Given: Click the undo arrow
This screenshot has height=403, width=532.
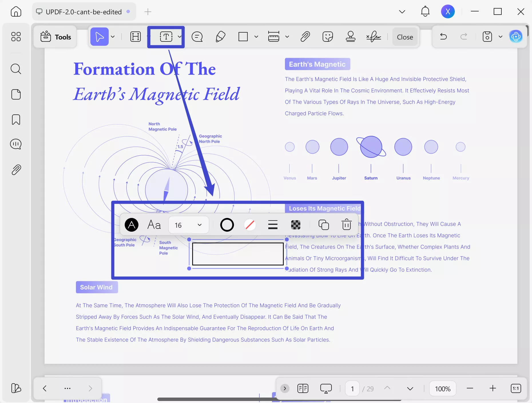Looking at the screenshot, I should point(443,37).
